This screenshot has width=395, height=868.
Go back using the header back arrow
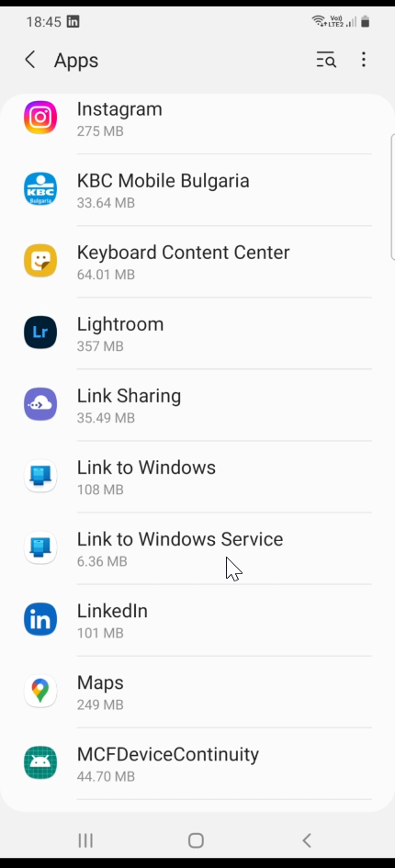point(30,60)
